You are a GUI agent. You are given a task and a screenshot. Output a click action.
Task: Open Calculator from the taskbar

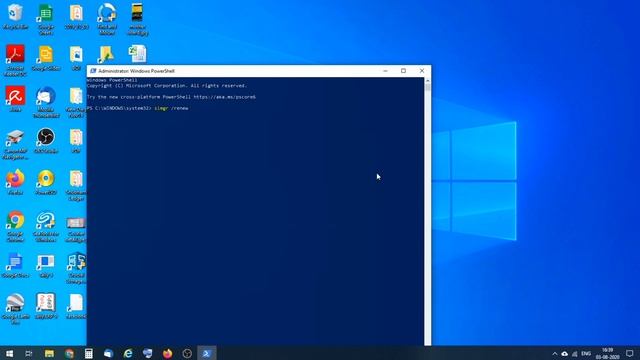coord(89,353)
